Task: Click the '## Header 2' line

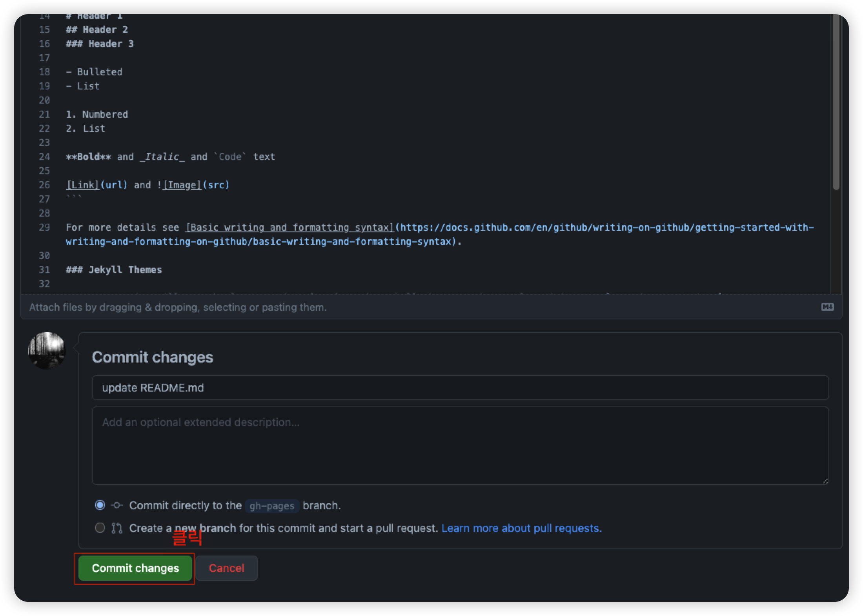Action: point(97,29)
